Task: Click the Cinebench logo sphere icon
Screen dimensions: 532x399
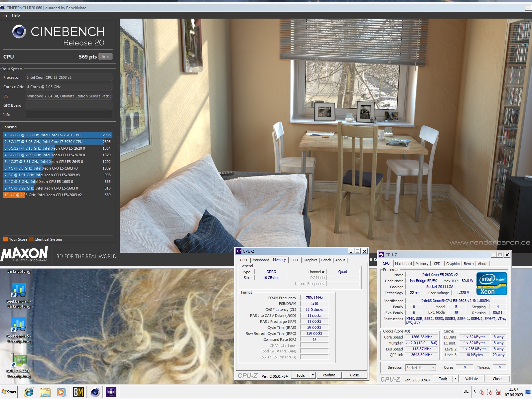Action: [19, 32]
